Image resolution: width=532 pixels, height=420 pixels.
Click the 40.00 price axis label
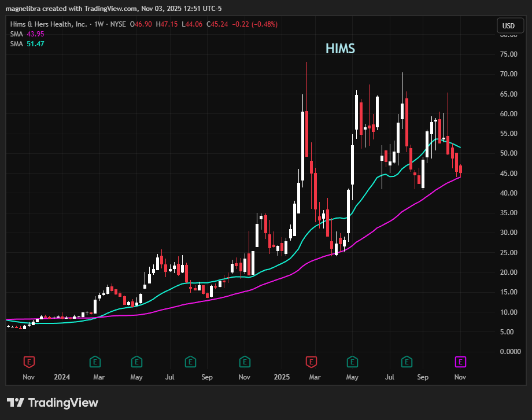tap(509, 193)
